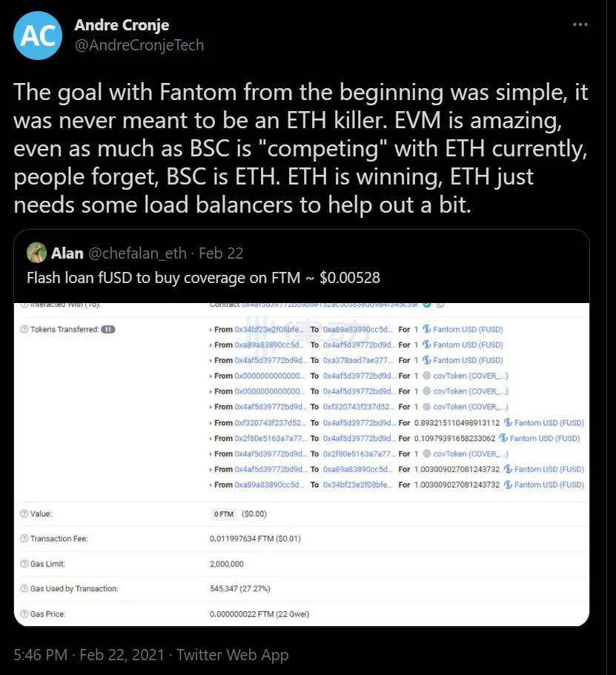Click the help icon next to Gas Price
This screenshot has height=675, width=616.
pyautogui.click(x=24, y=614)
